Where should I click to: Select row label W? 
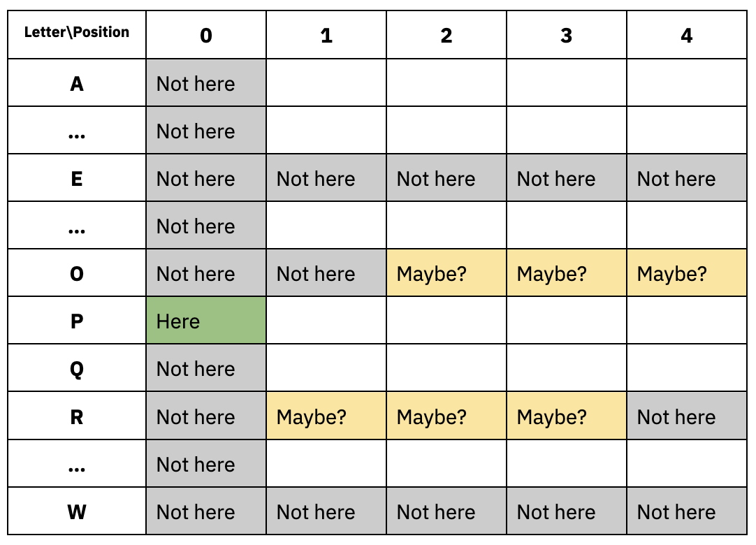[77, 511]
